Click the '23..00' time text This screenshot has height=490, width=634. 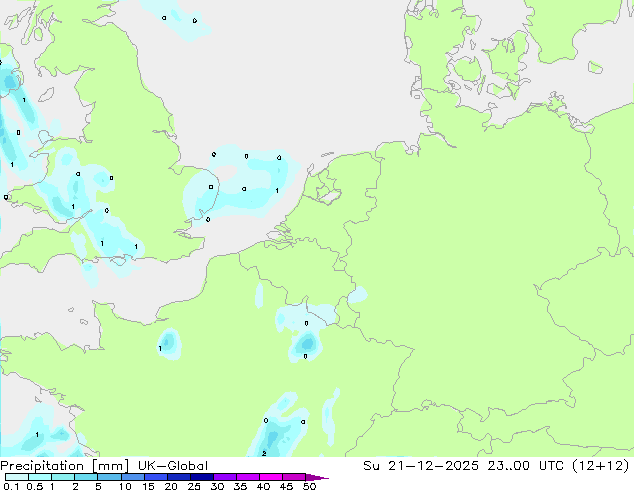(x=508, y=466)
